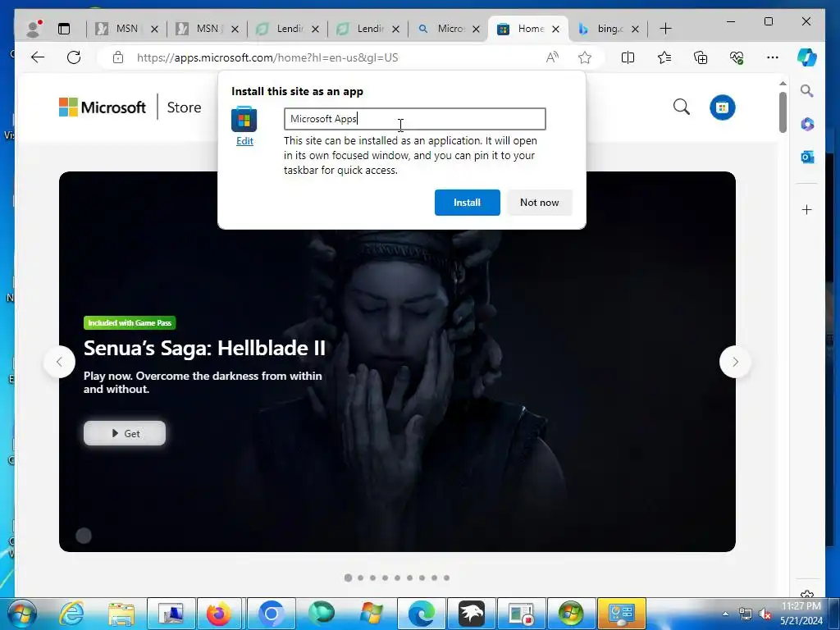840x630 pixels.
Task: Dismiss the dialog with Not now
Action: click(540, 203)
